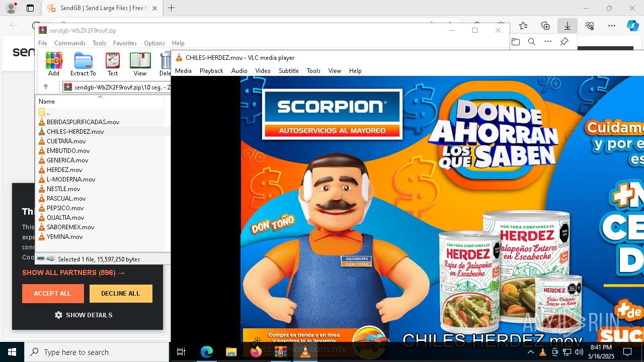Screen dimensions: 644x362
Task: Open Windows Start button
Action: (12, 352)
